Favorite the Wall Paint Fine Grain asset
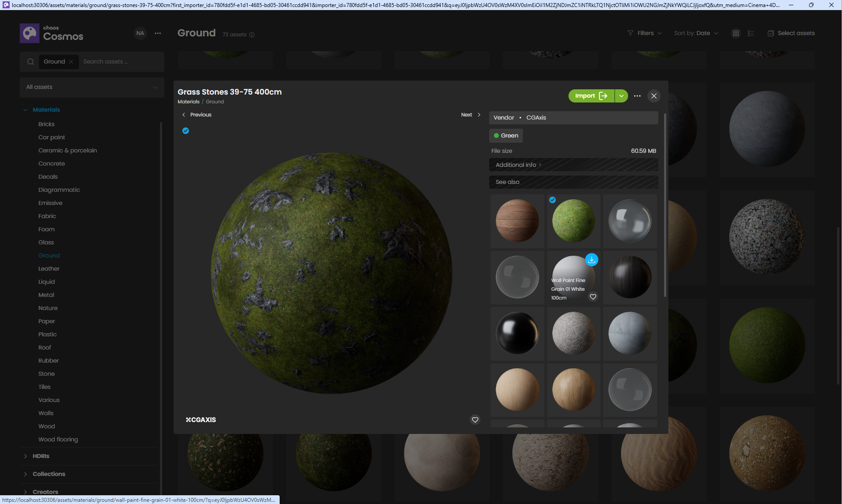 [593, 297]
